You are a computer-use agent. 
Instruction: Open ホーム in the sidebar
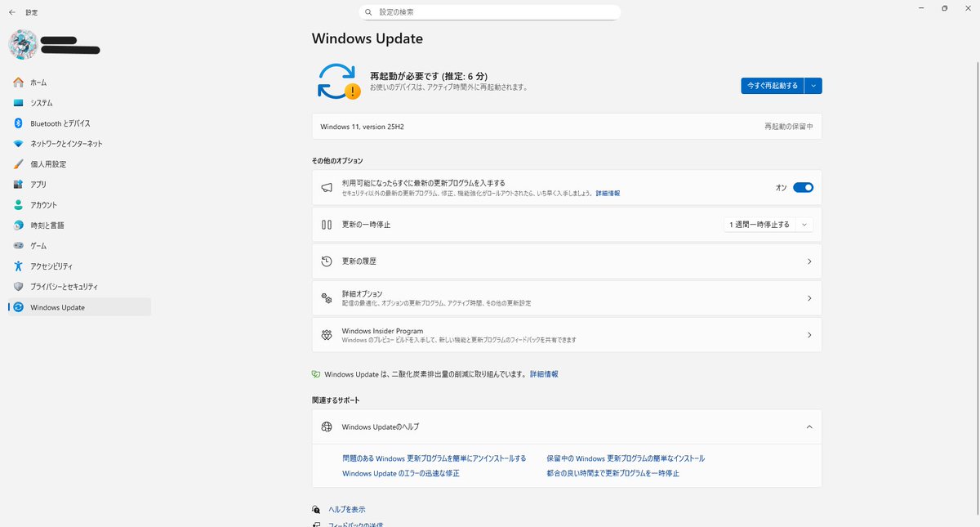[x=79, y=83]
